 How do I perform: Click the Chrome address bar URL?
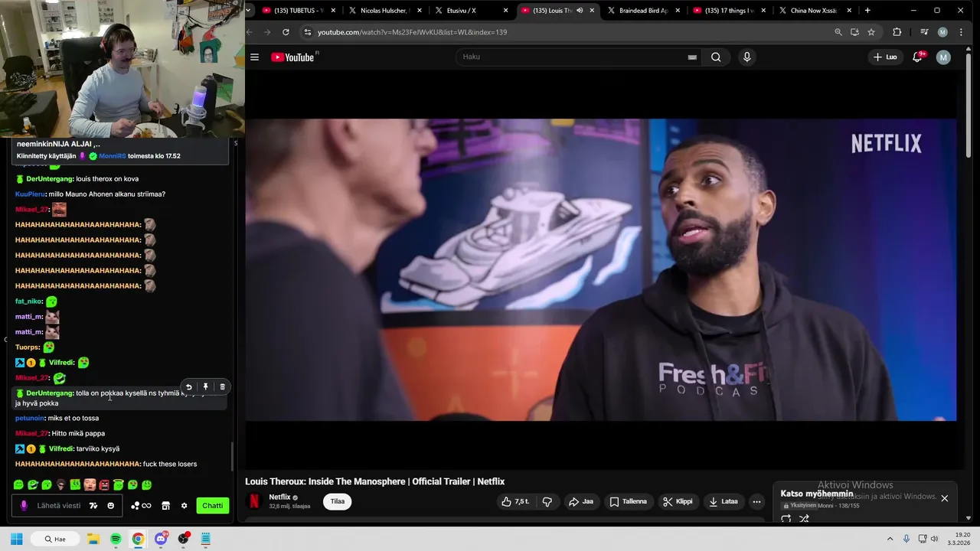tap(413, 32)
